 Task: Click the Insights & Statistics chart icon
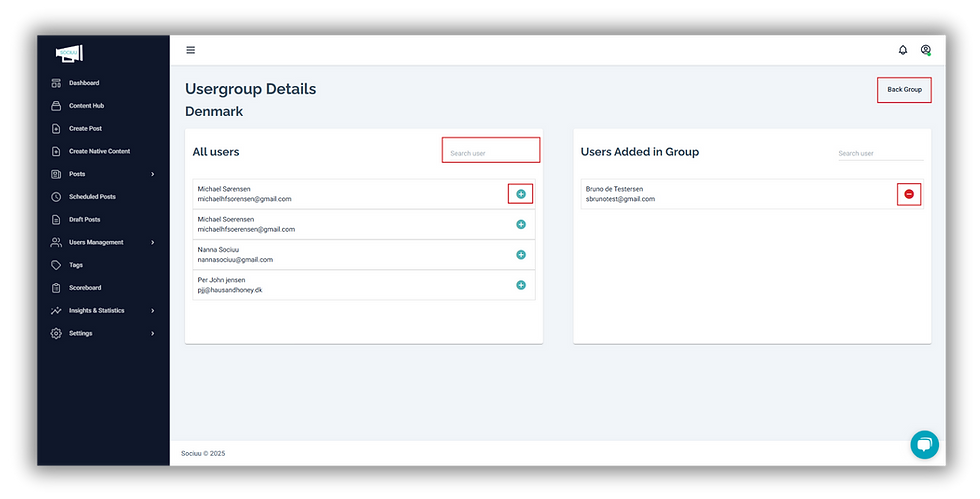click(x=56, y=311)
